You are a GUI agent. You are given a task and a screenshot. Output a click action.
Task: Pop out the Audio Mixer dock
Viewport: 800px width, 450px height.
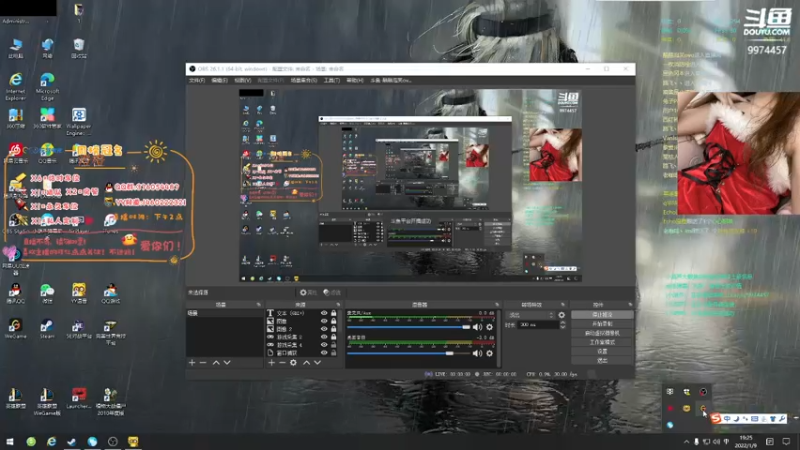497,305
